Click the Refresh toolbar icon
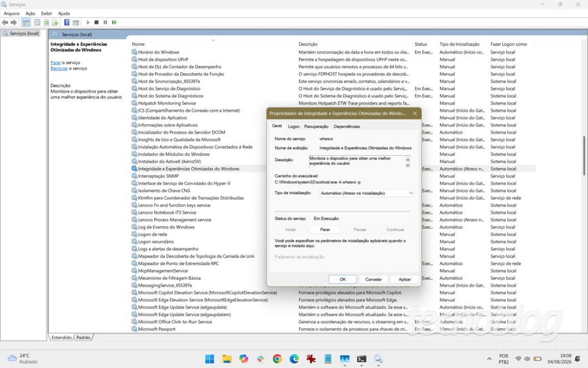The image size is (588, 368). 47,23
